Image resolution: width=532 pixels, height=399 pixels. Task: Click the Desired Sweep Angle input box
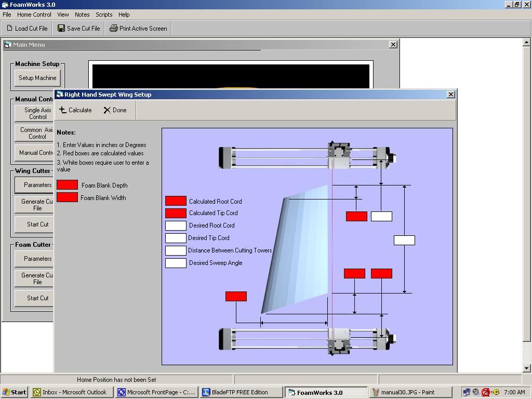tap(175, 263)
